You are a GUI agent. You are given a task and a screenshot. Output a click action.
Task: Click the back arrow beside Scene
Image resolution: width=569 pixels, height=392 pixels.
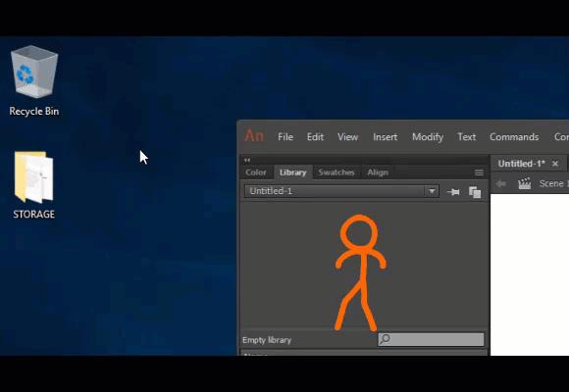500,183
